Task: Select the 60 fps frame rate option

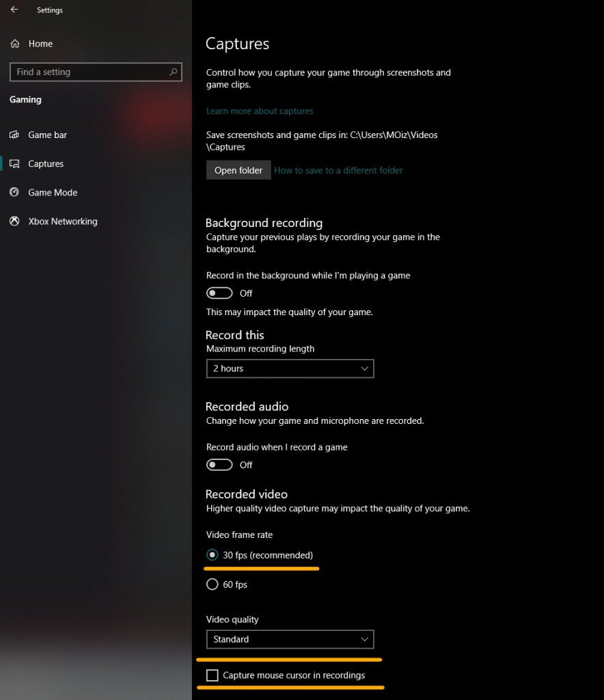Action: coord(212,584)
